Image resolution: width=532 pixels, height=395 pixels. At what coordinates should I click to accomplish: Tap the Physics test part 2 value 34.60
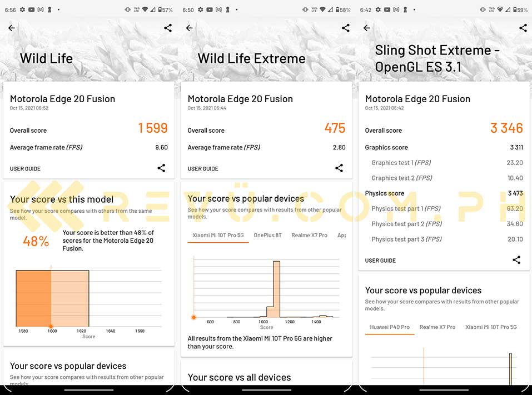click(x=515, y=224)
